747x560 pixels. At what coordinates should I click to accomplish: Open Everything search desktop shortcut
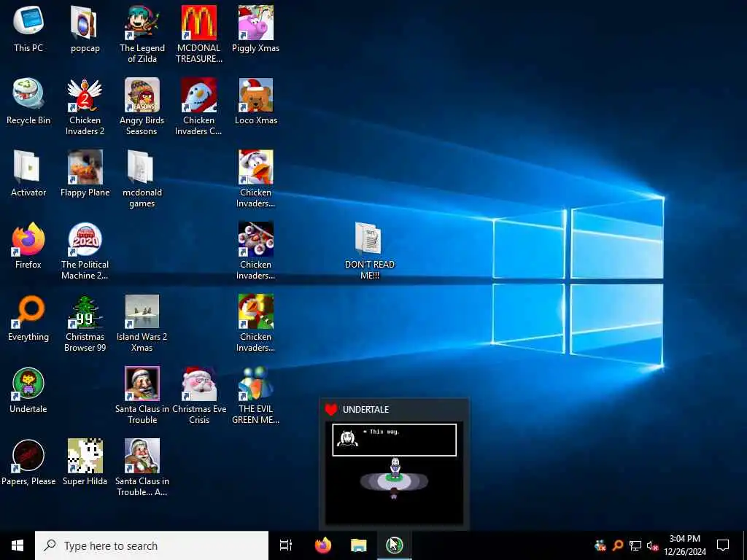point(28,319)
